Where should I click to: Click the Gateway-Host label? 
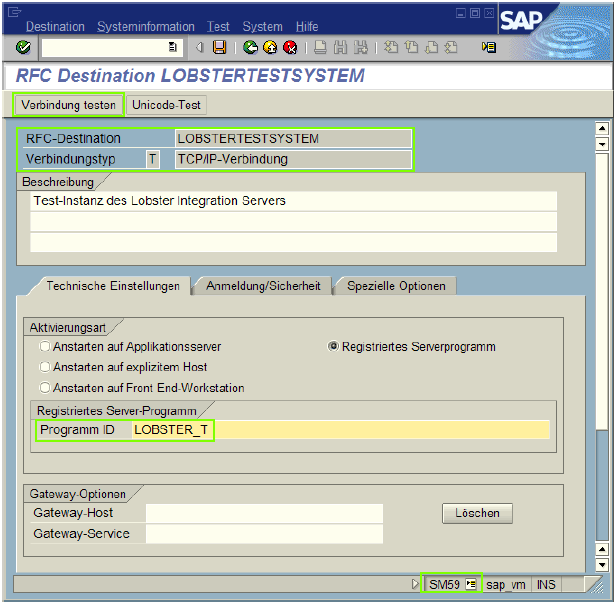pos(73,513)
